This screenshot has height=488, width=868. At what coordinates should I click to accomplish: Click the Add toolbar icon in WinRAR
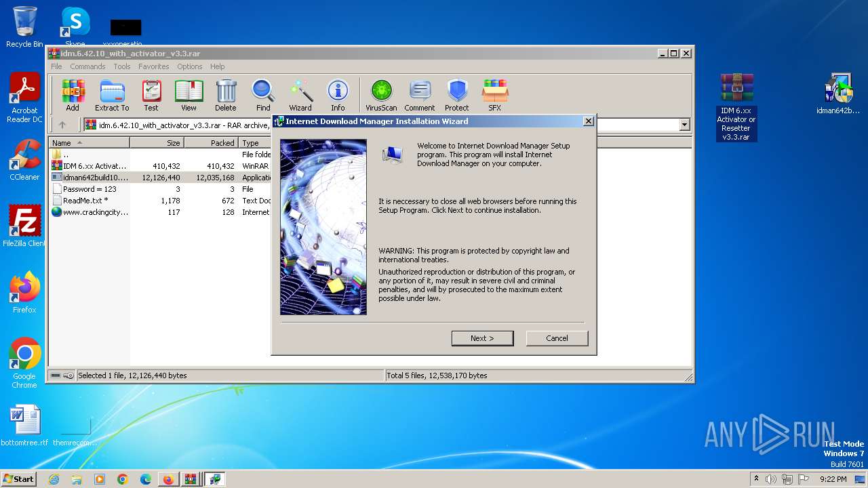coord(73,95)
